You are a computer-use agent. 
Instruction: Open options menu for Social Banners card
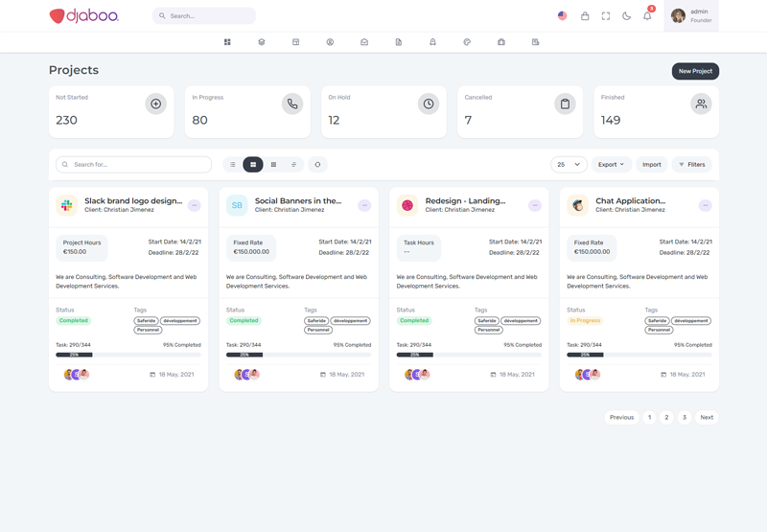[x=364, y=205]
